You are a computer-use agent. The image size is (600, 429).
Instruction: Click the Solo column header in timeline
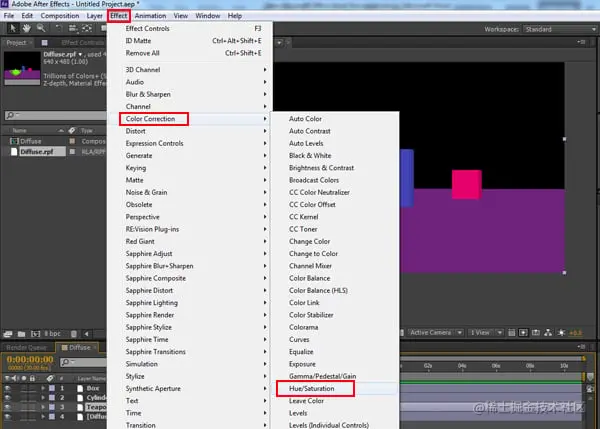[x=24, y=378]
